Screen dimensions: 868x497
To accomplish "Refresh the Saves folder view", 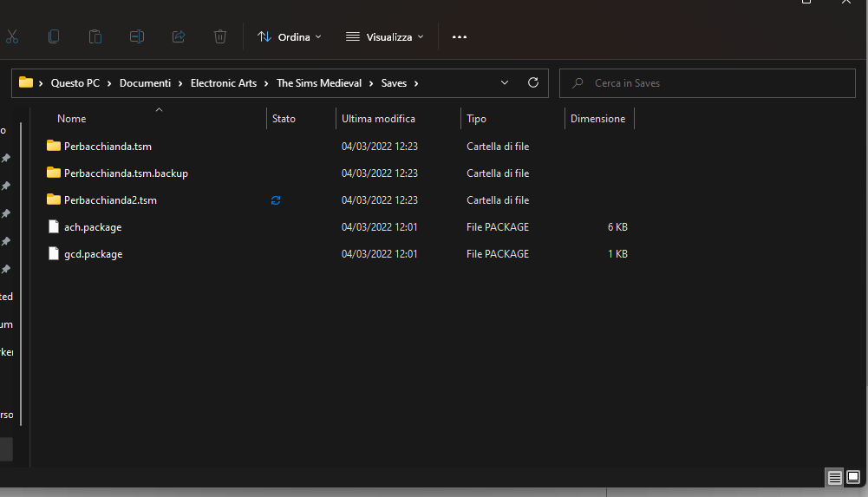I will tap(533, 83).
